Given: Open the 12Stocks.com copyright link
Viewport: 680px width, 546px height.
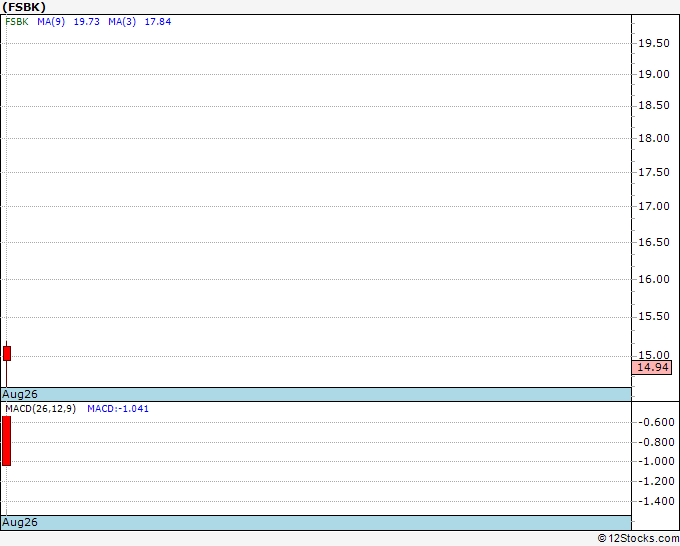Looking at the screenshot, I should (x=638, y=539).
